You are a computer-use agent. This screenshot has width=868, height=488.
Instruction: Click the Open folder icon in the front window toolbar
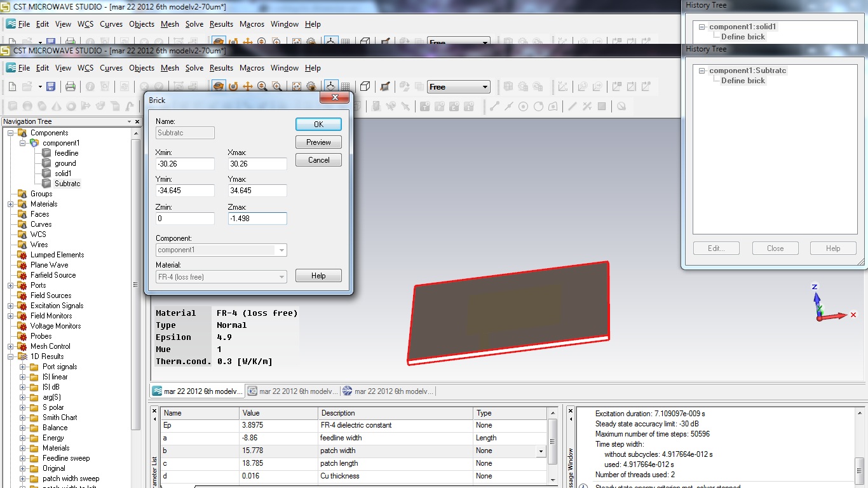[27, 86]
